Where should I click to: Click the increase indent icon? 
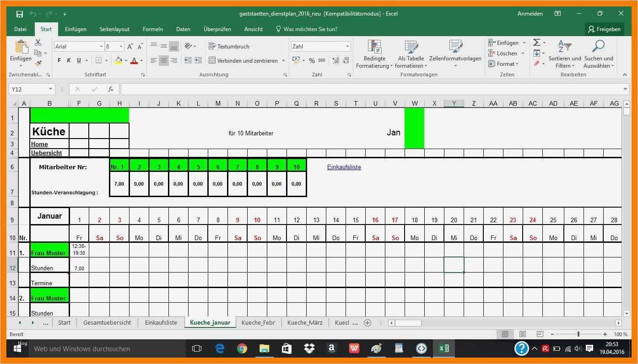(198, 60)
